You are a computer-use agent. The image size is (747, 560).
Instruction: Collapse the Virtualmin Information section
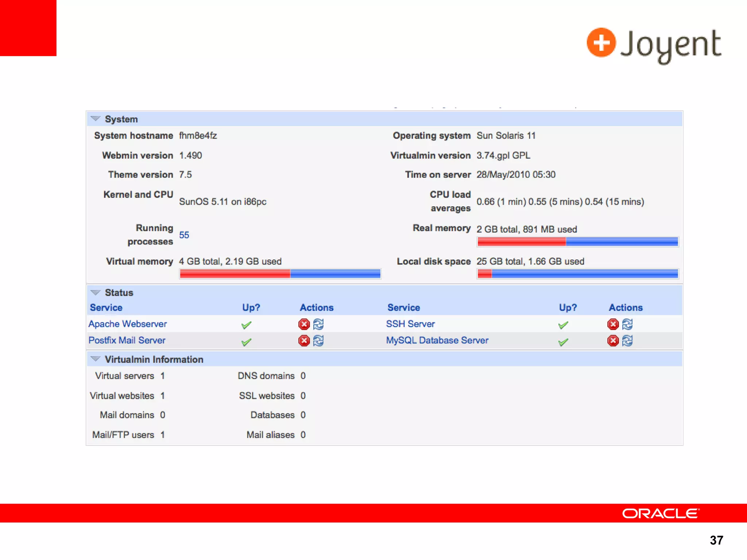coord(96,359)
